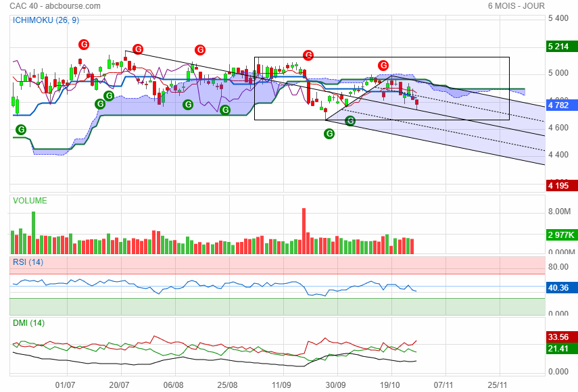Select the green G marker on the rectangle's bottom edge

point(350,120)
